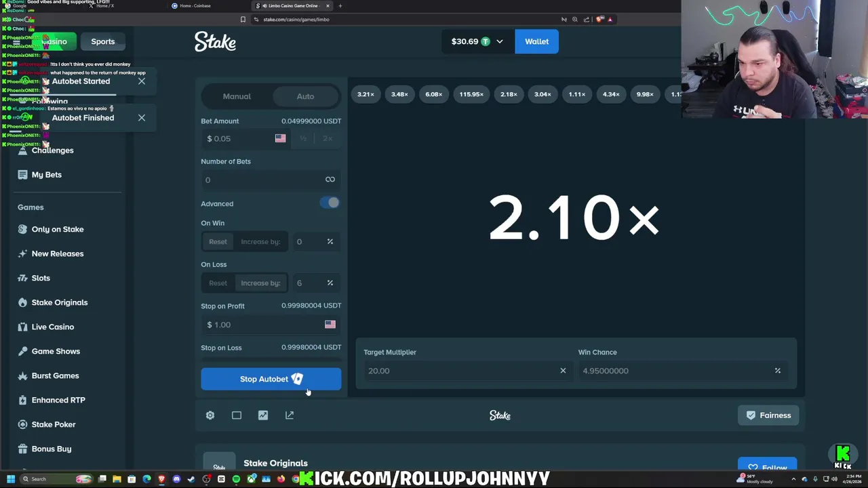Select Increase by under On Loss
868x488 pixels.
pyautogui.click(x=260, y=283)
